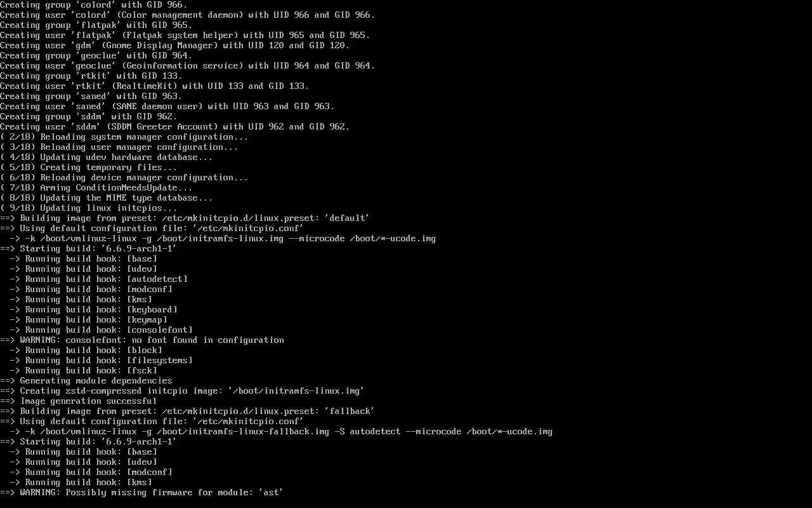The width and height of the screenshot is (812, 508).
Task: Click 'Arming ConditionNeedsUpdate' line
Action: pos(96,187)
